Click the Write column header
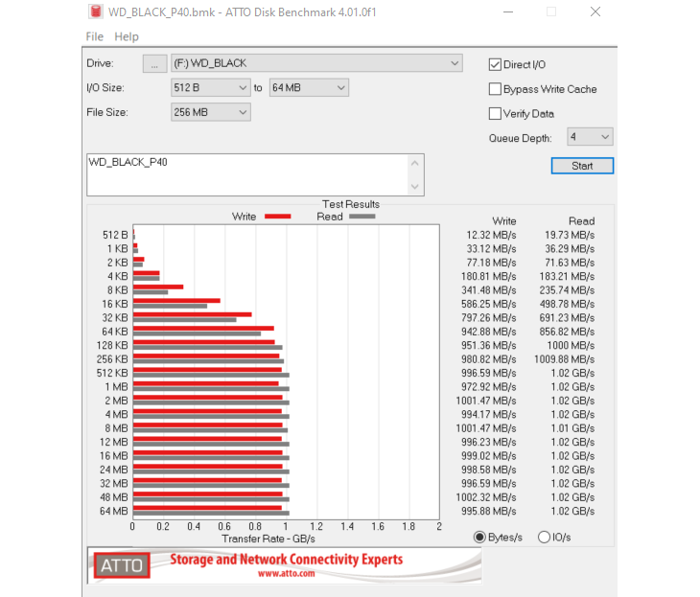This screenshot has width=700, height=597. click(504, 221)
